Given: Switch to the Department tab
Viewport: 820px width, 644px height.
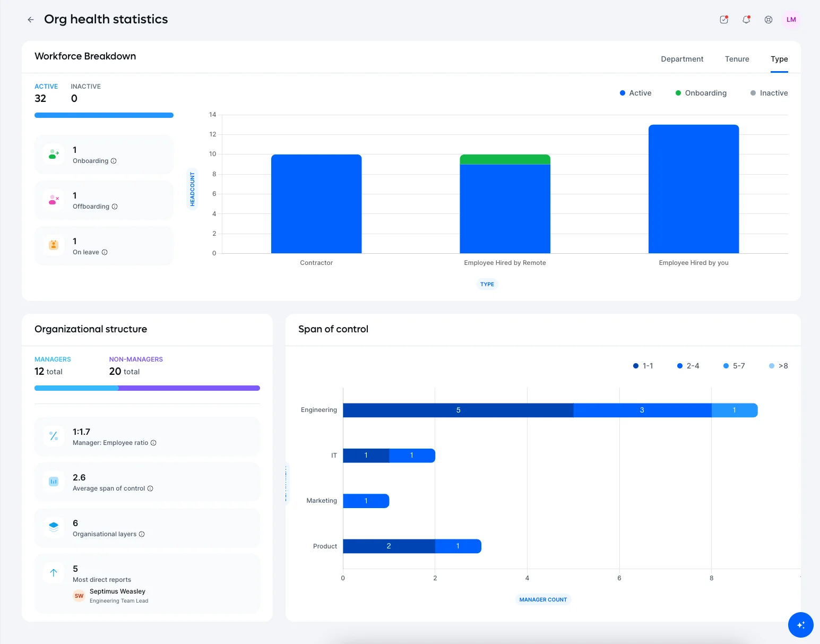Looking at the screenshot, I should [x=682, y=59].
